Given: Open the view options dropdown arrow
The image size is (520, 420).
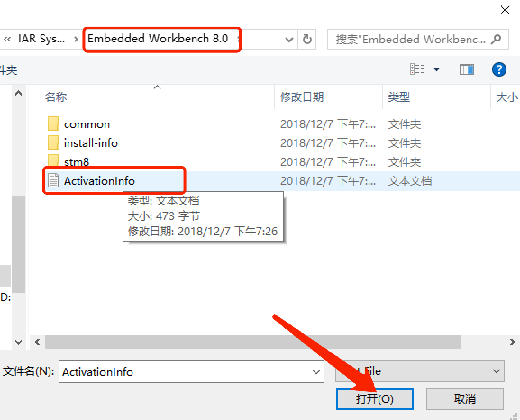Looking at the screenshot, I should pyautogui.click(x=437, y=69).
